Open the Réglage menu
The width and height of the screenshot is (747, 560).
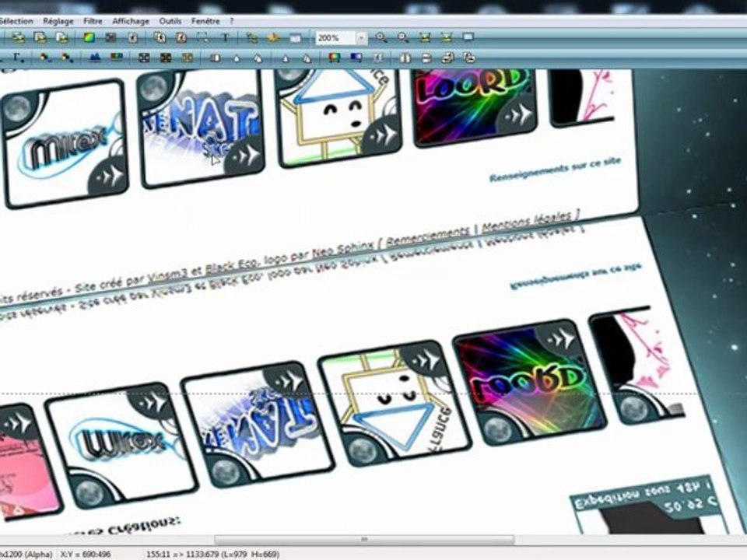[x=58, y=21]
